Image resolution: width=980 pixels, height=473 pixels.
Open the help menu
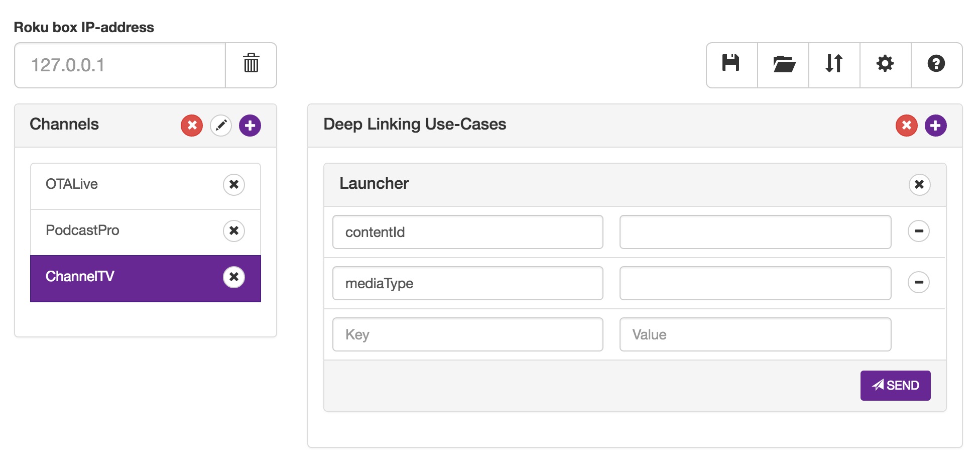(937, 65)
